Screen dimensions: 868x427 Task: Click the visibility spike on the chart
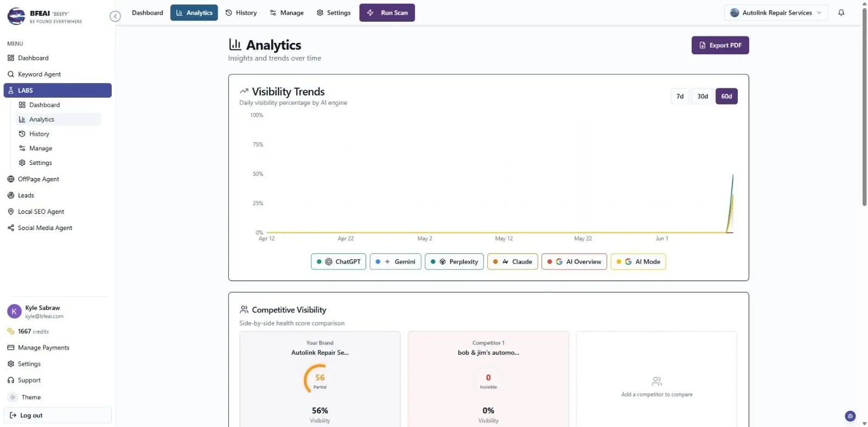tap(731, 203)
